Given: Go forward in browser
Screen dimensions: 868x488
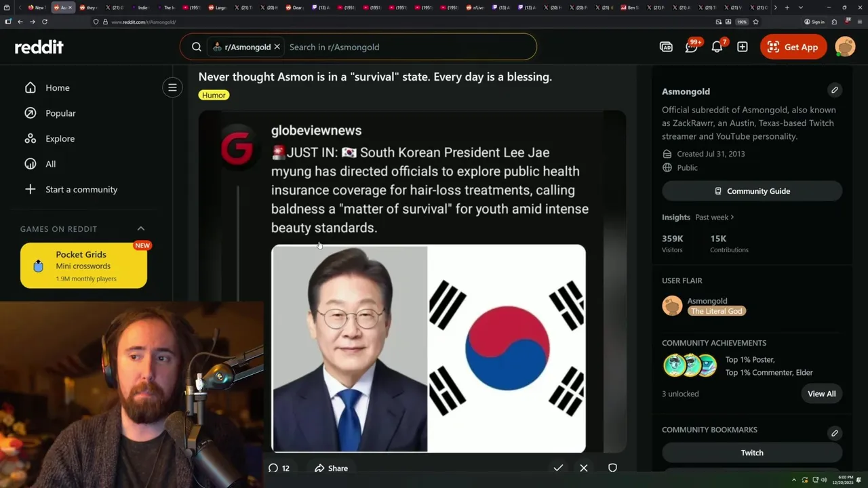Looking at the screenshot, I should click(x=32, y=22).
